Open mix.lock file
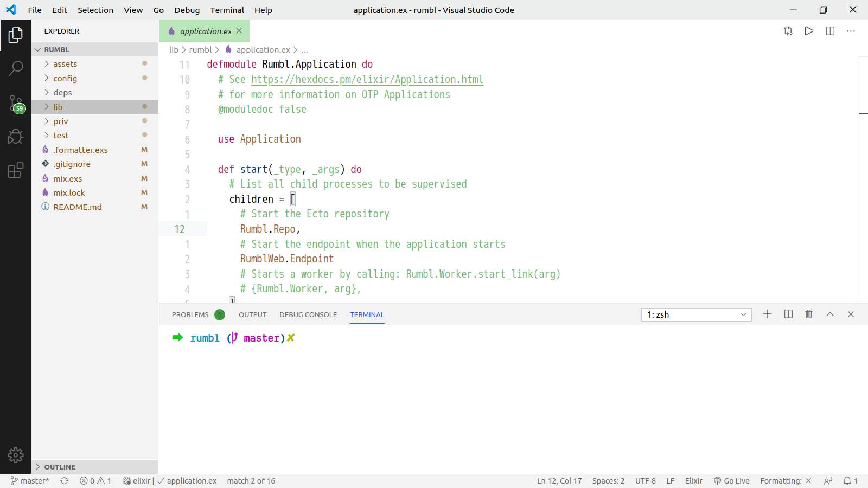The width and height of the screenshot is (868, 488). 94,193
